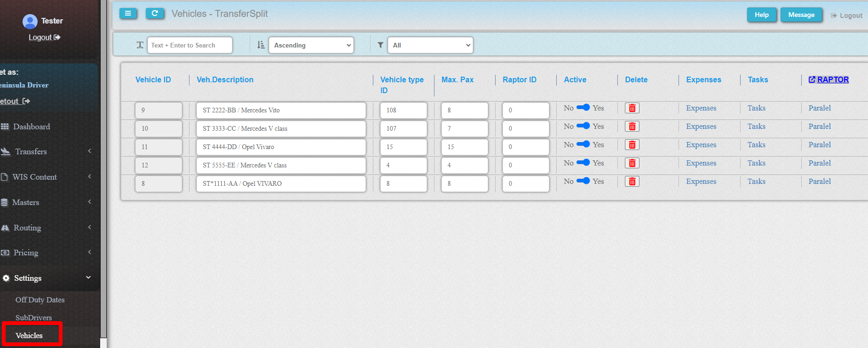Viewport: 868px width, 348px height.
Task: Toggle Active switch for ST*1111-AA Opel VIVARO
Action: [x=583, y=181]
